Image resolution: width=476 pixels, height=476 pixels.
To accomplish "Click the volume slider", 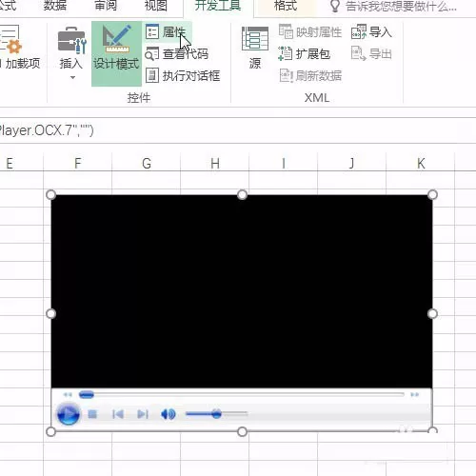I will [x=216, y=414].
